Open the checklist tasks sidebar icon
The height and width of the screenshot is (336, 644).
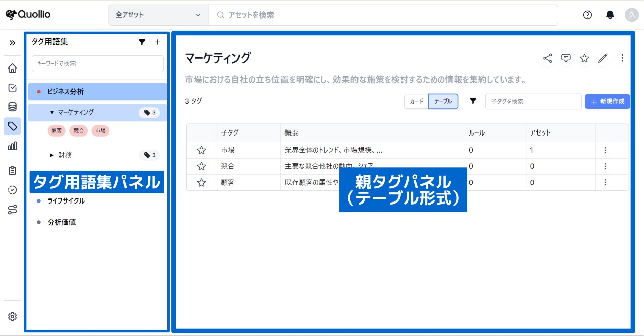click(12, 88)
